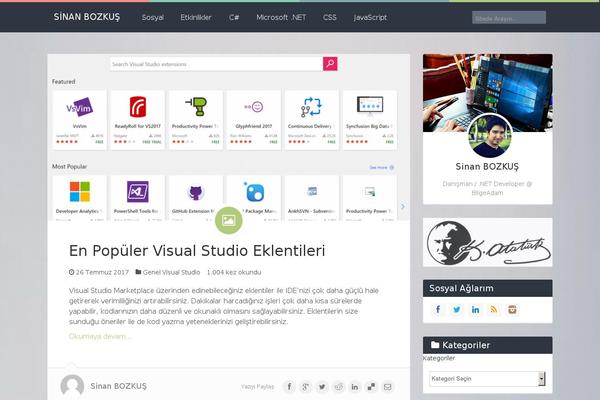
Task: Select the Developer Analytics Microsoft logo icon
Action: point(80,192)
